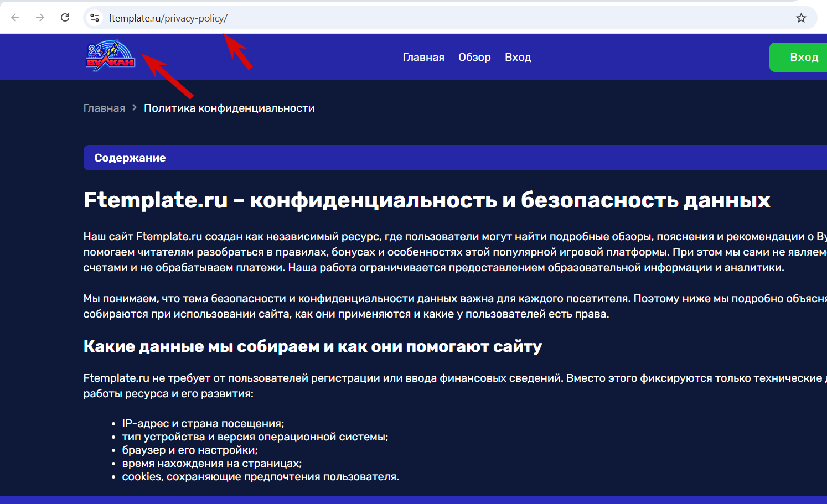Click the list item браузер и его настройки
Screen dimensions: 827x504
tap(190, 450)
